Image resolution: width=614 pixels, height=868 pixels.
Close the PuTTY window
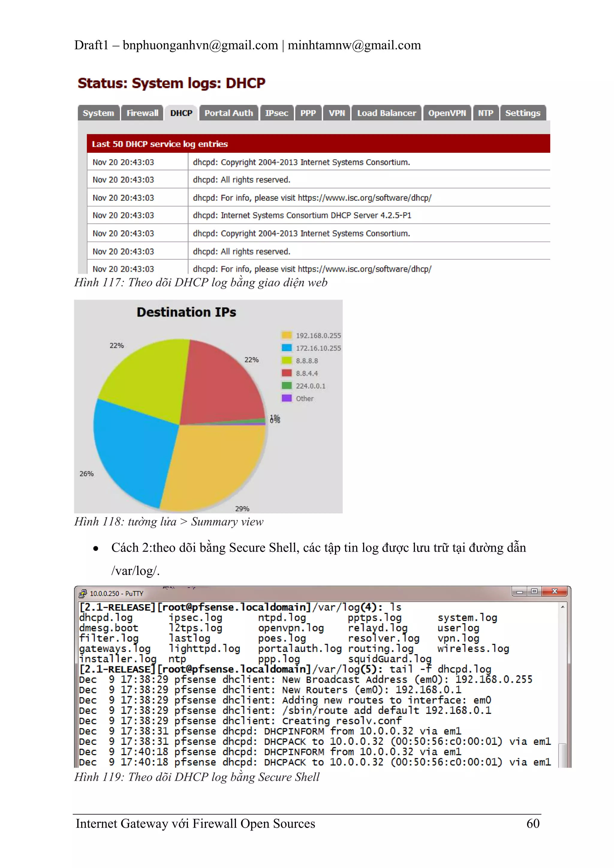(x=555, y=591)
